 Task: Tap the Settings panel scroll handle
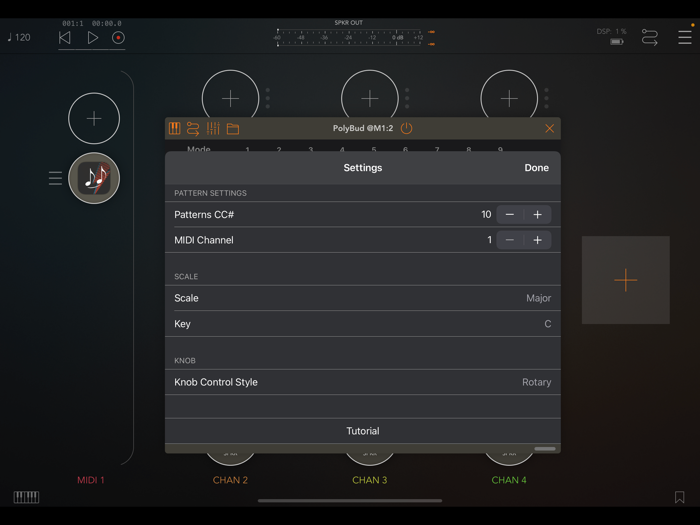tap(545, 449)
